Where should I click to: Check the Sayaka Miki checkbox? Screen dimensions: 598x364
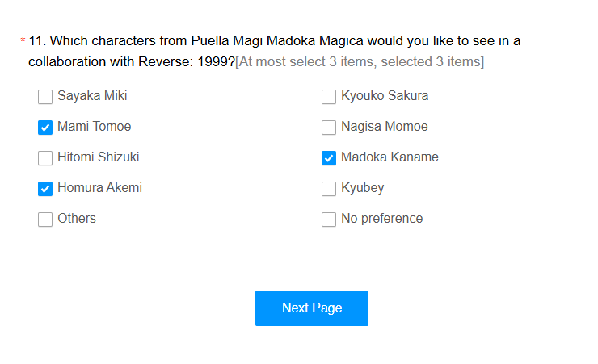(45, 97)
